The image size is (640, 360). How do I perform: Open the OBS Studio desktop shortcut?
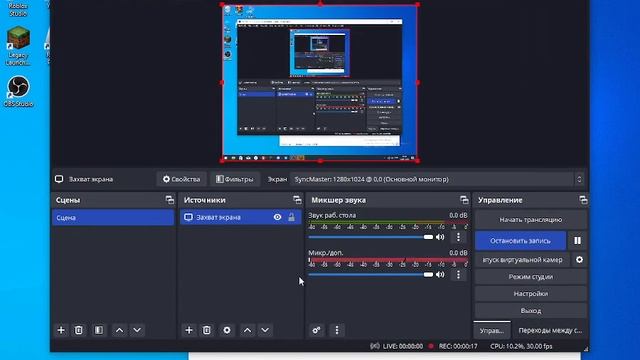coord(18,91)
